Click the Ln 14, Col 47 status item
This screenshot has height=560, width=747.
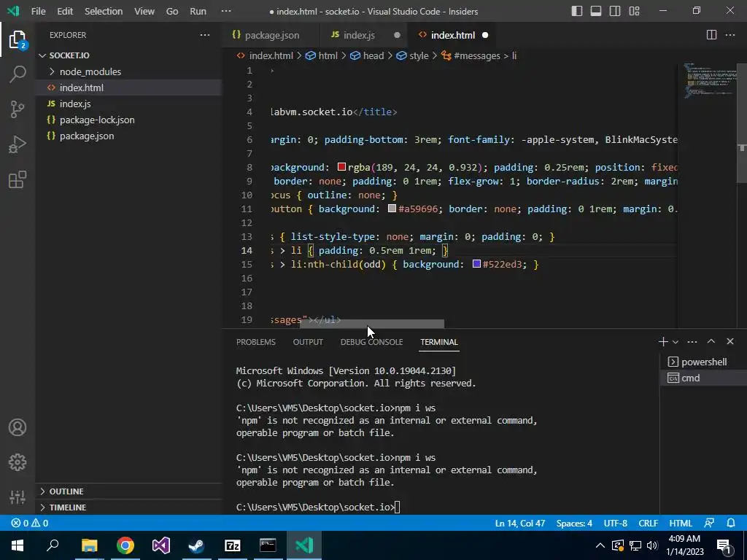[x=519, y=523]
